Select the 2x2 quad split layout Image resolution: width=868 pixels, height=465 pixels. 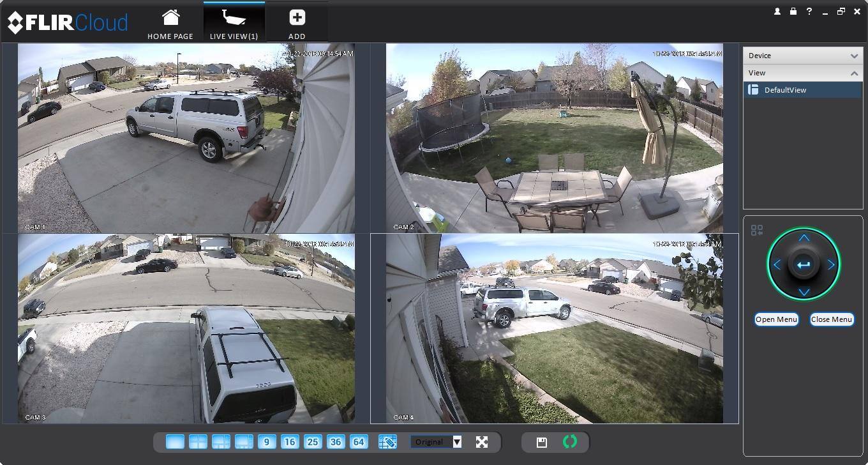(x=198, y=442)
